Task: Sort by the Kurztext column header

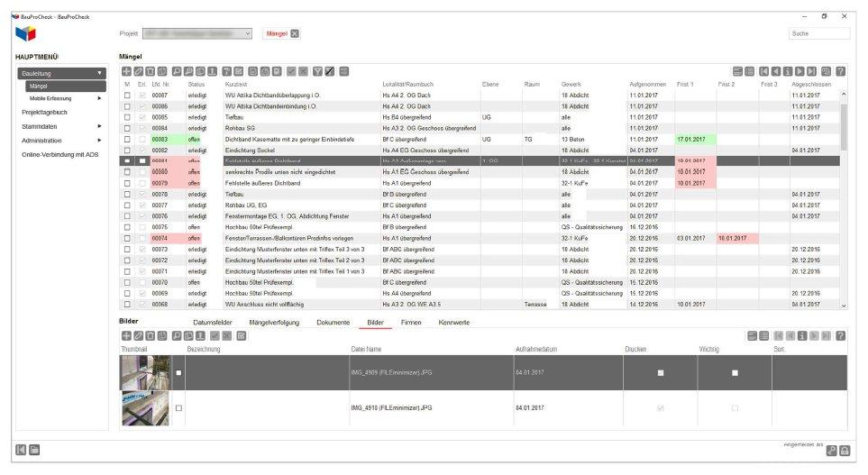Action: pyautogui.click(x=236, y=84)
